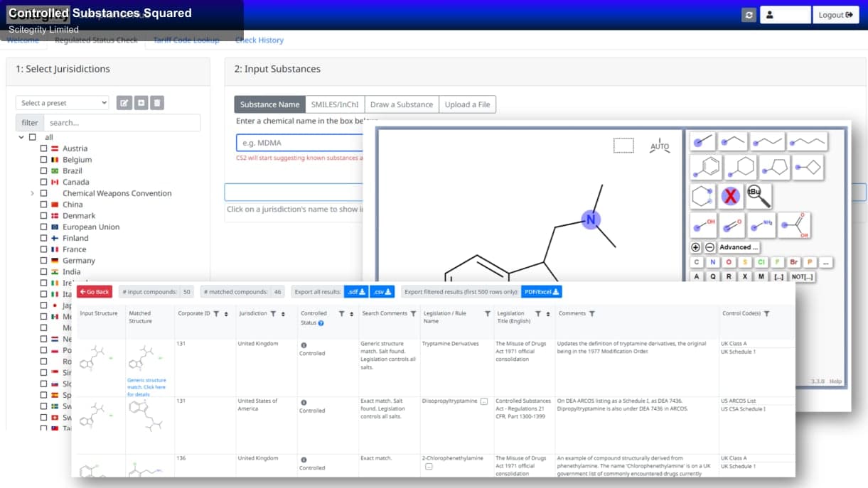Image resolution: width=868 pixels, height=488 pixels.
Task: Open the Control Code(s) column filter
Action: (766, 313)
